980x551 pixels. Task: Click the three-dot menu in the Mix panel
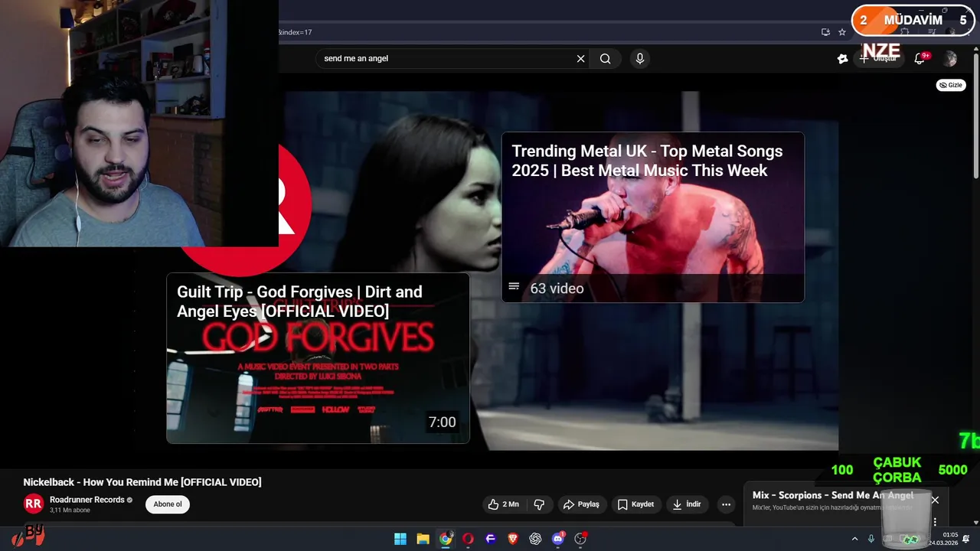pyautogui.click(x=935, y=522)
